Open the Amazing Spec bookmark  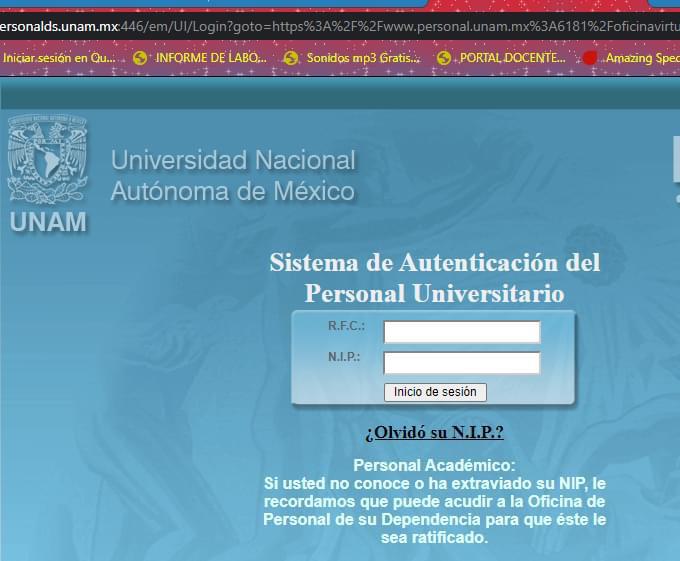(x=631, y=58)
